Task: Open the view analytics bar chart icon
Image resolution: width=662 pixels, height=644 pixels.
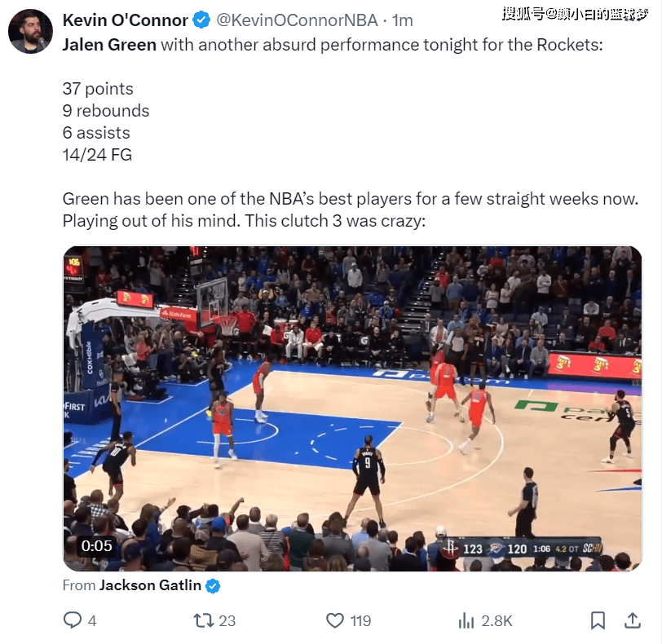Action: click(466, 620)
